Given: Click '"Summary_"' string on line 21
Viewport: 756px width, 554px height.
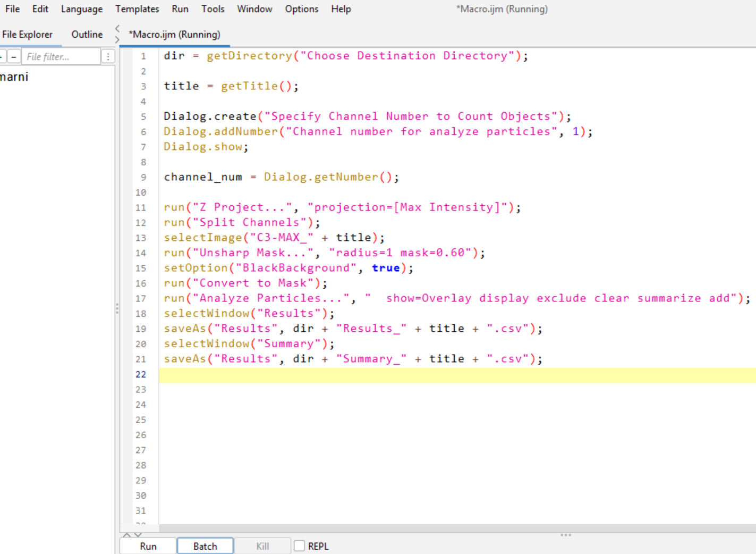Looking at the screenshot, I should pyautogui.click(x=371, y=359).
